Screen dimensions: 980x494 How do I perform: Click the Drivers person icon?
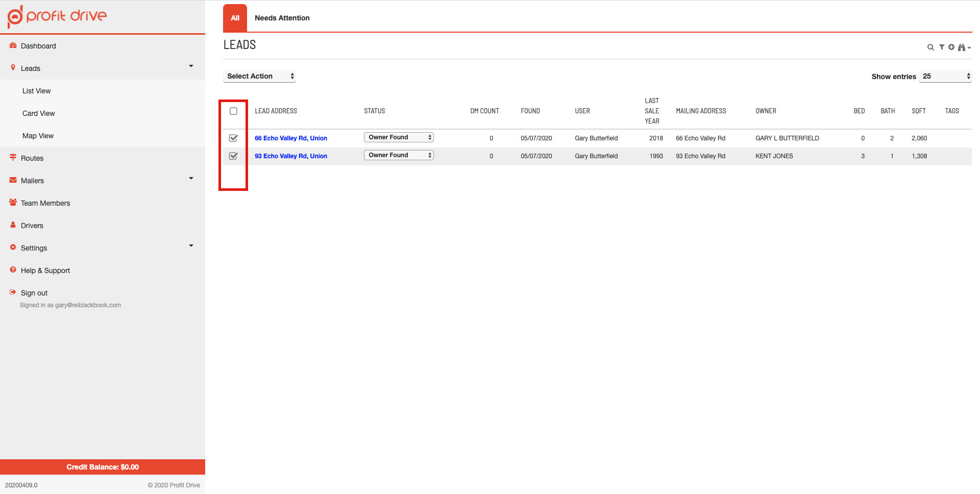click(x=13, y=225)
